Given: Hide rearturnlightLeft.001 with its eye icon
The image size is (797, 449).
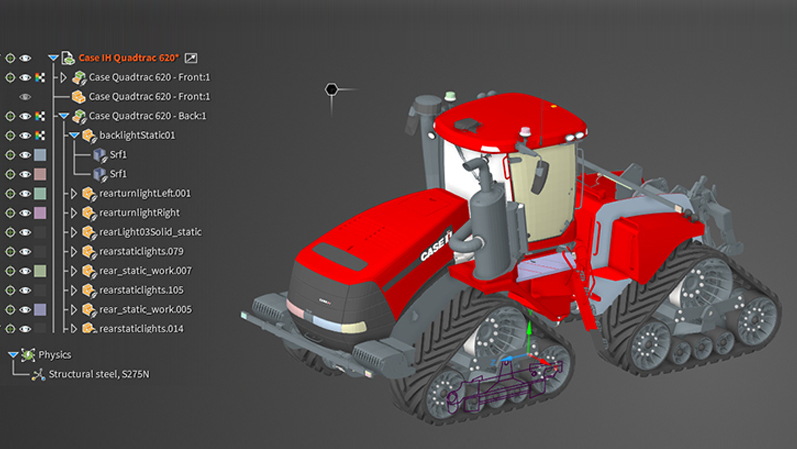Looking at the screenshot, I should tap(25, 193).
